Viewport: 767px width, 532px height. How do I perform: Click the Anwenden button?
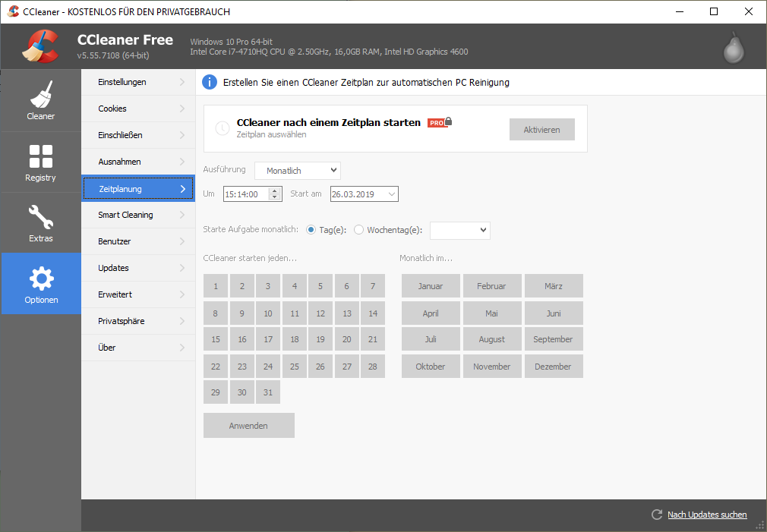click(248, 426)
